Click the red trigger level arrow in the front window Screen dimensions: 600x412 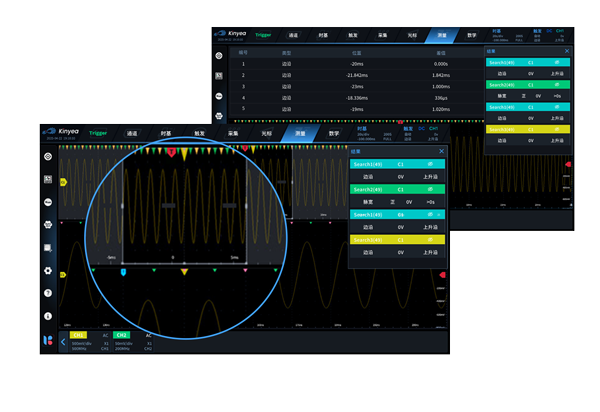point(442,275)
